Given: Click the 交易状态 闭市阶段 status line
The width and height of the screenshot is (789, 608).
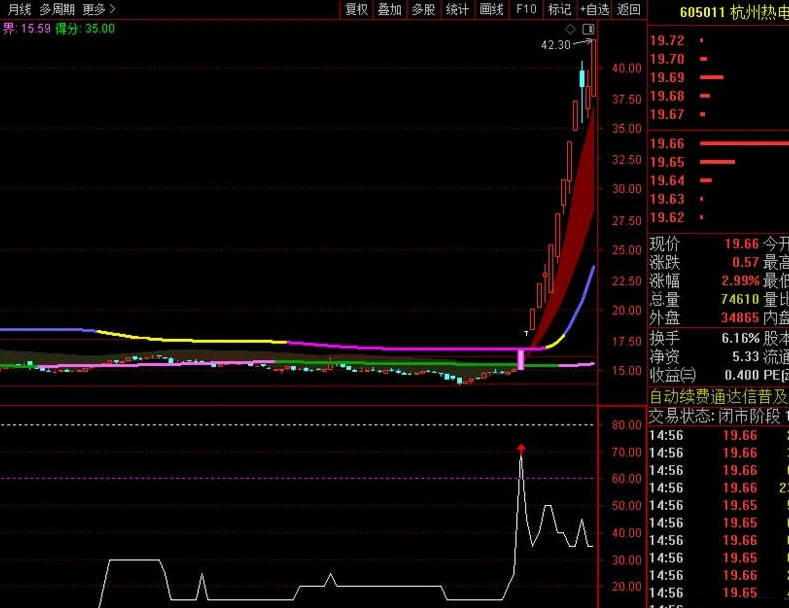Looking at the screenshot, I should pyautogui.click(x=719, y=416).
